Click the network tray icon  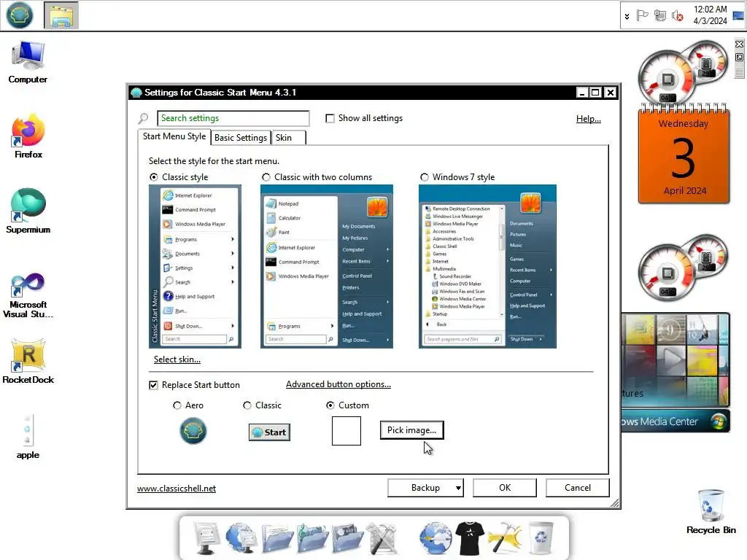click(659, 16)
